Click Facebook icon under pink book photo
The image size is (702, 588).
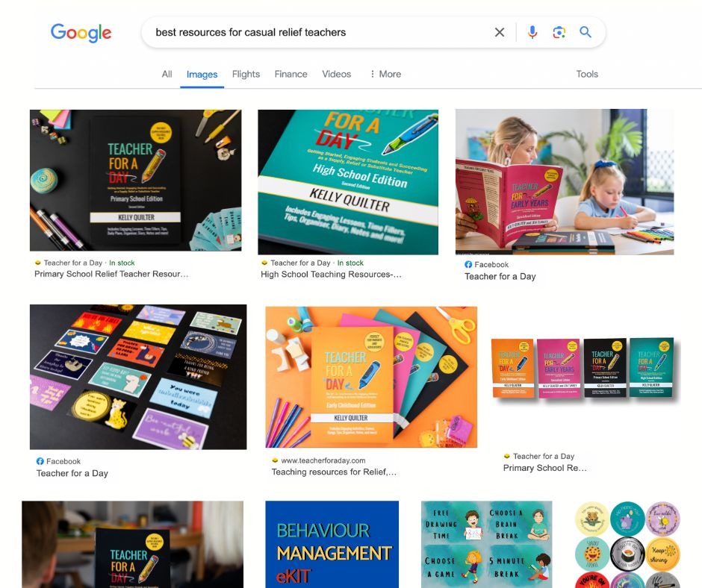(468, 264)
